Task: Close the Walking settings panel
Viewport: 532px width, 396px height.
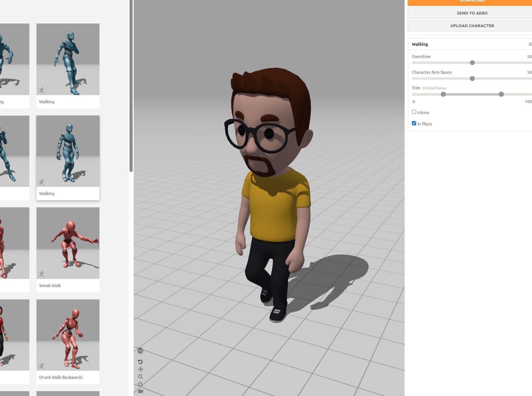Action: pos(530,44)
